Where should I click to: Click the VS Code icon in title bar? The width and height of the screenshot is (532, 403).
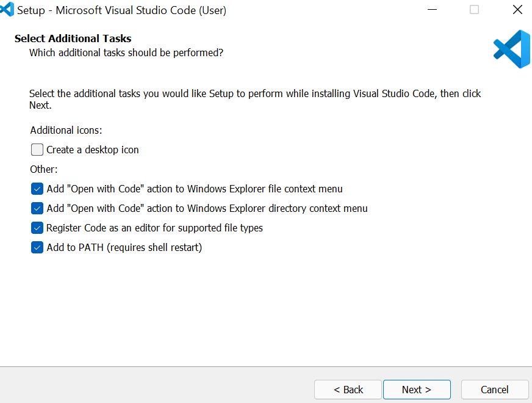(x=7, y=9)
